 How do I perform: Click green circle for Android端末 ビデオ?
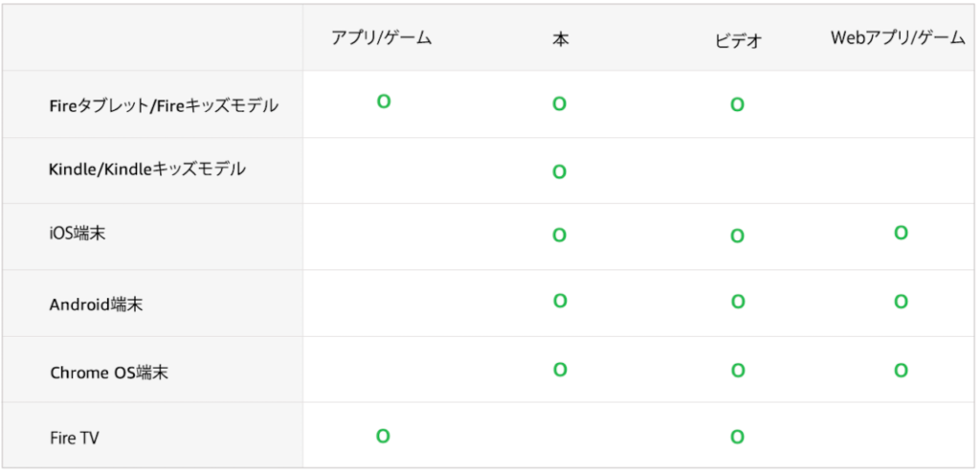(738, 302)
